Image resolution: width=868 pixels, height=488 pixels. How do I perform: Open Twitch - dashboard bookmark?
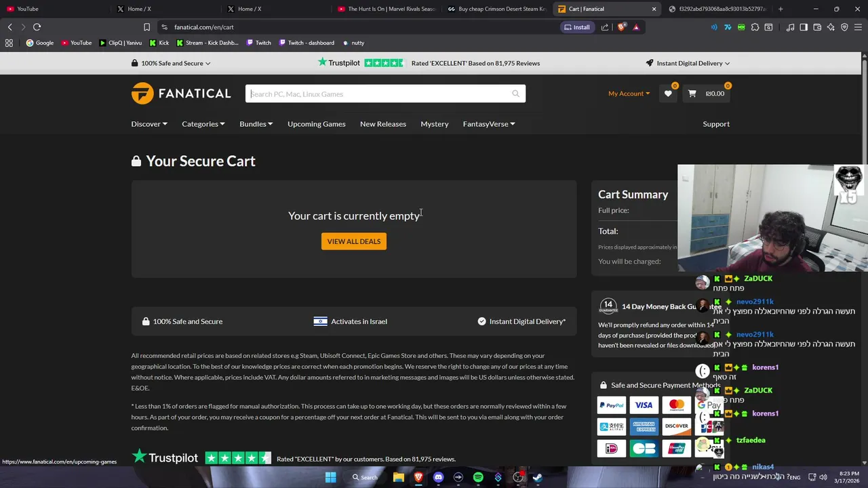pyautogui.click(x=306, y=43)
